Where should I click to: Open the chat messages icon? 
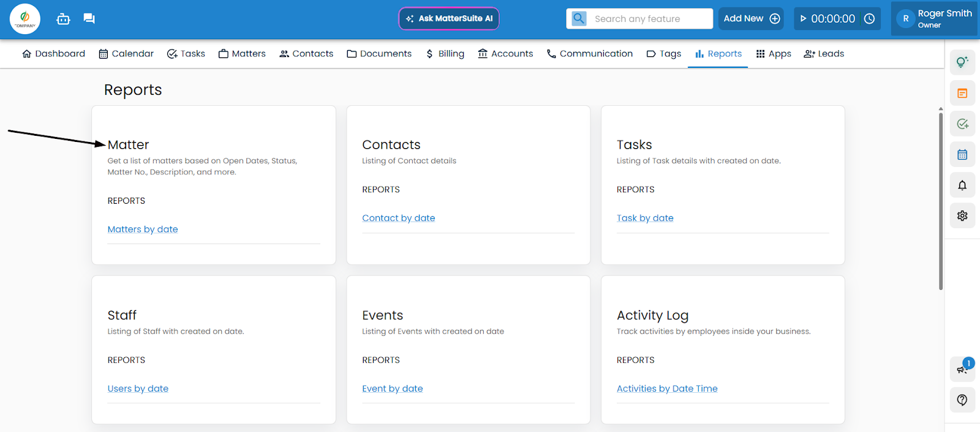tap(89, 19)
